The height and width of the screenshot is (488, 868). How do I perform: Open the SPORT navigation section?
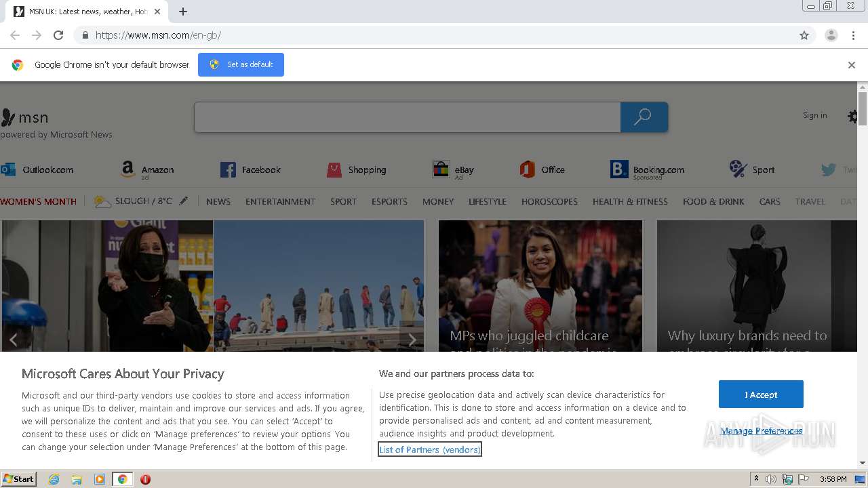click(343, 201)
